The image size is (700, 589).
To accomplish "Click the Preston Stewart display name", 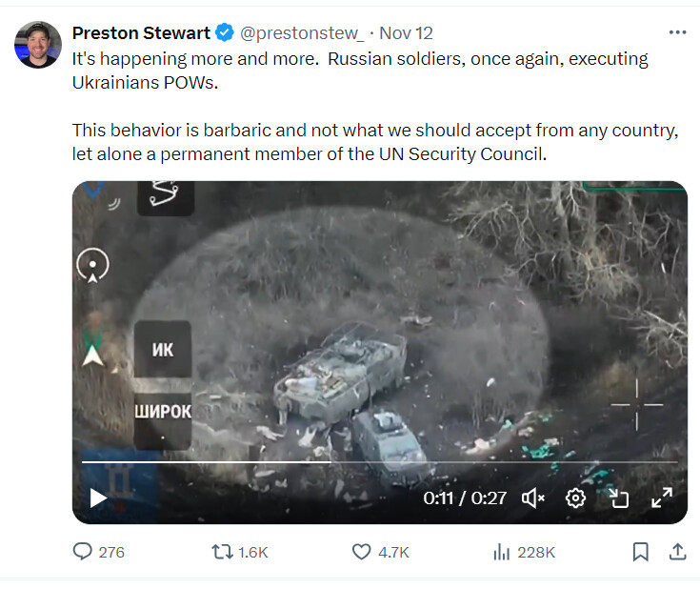I will point(141,33).
